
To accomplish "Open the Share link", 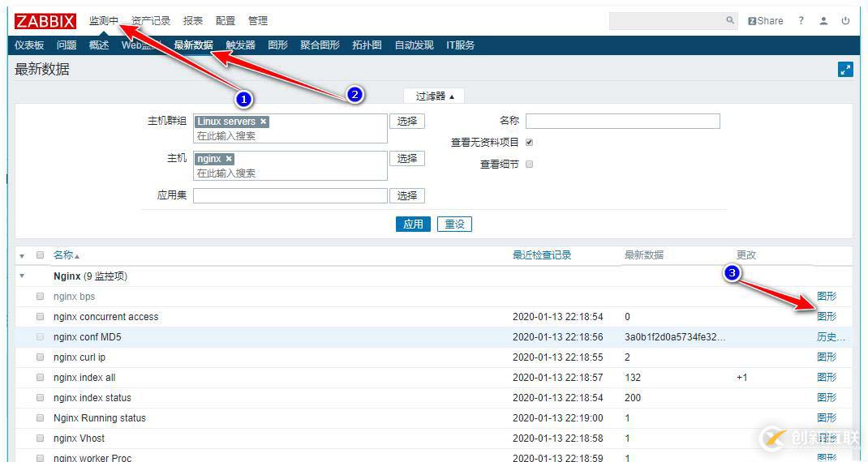I will tap(766, 21).
